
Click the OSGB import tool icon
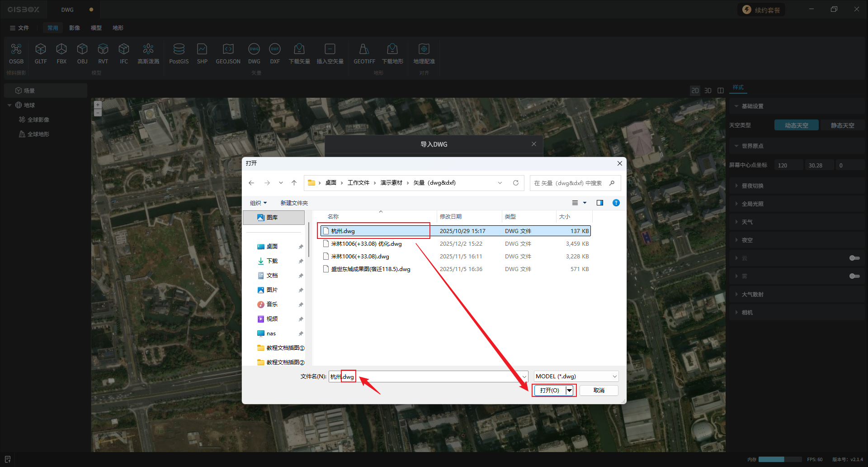coord(16,49)
